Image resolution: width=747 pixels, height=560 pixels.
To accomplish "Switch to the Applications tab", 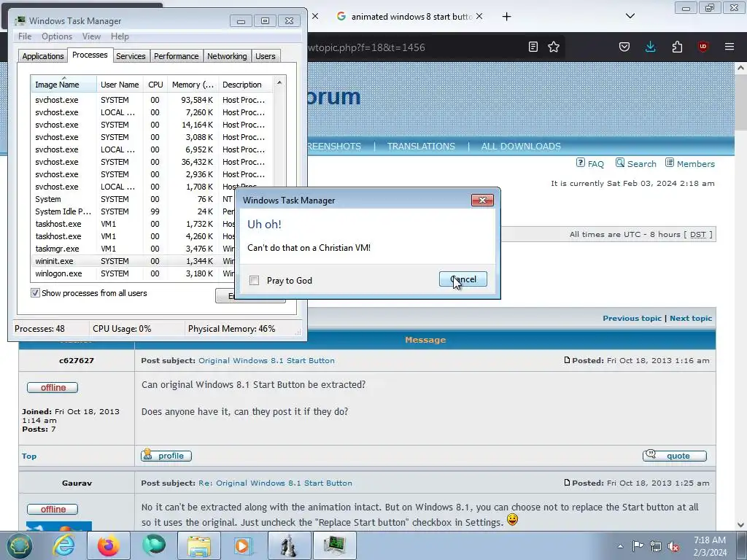I will point(43,56).
